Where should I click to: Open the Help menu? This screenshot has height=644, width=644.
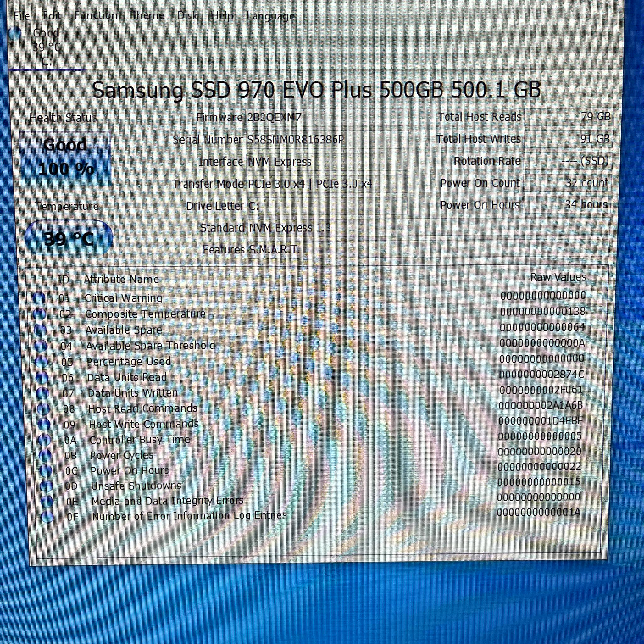pos(222,16)
